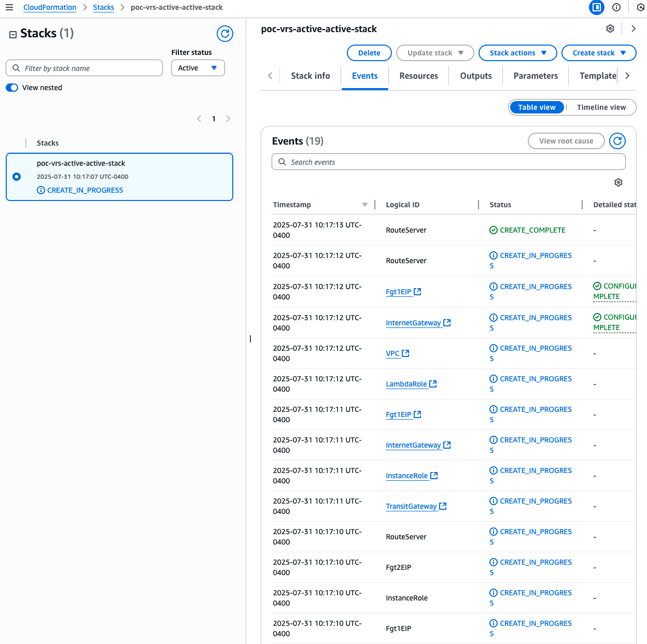Image resolution: width=647 pixels, height=644 pixels.
Task: Click the Logical ID column header
Action: [x=403, y=205]
